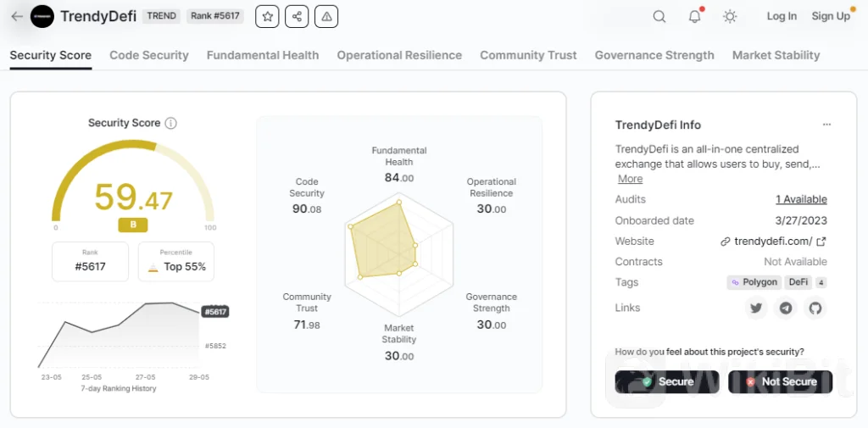
Task: Add TrendyDefi to favorites with star icon
Action: tap(267, 16)
